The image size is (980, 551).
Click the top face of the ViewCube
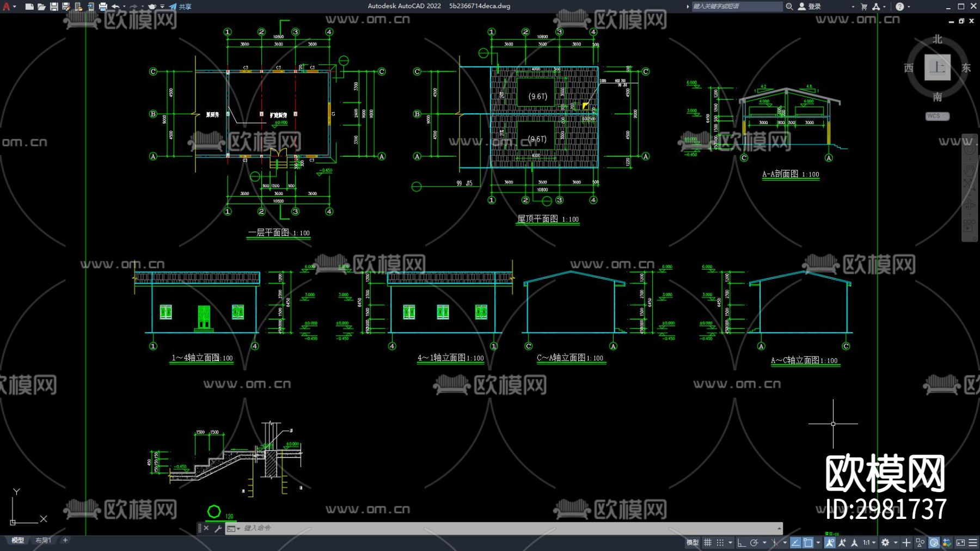tap(938, 68)
